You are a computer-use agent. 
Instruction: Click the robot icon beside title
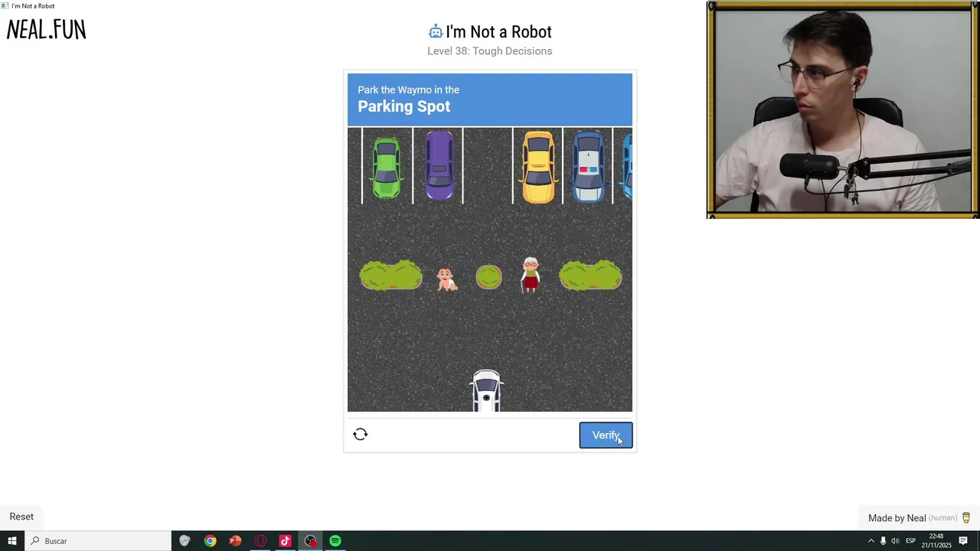pyautogui.click(x=436, y=31)
